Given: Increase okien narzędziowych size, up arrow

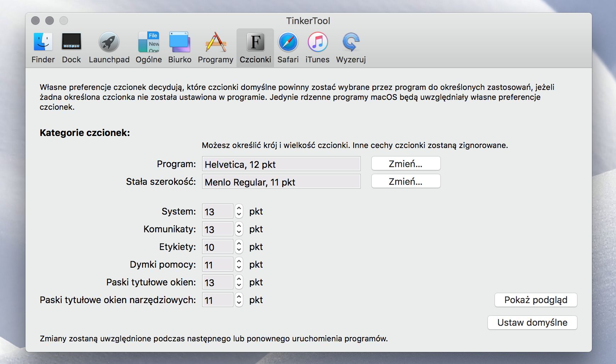Looking at the screenshot, I should tap(239, 296).
